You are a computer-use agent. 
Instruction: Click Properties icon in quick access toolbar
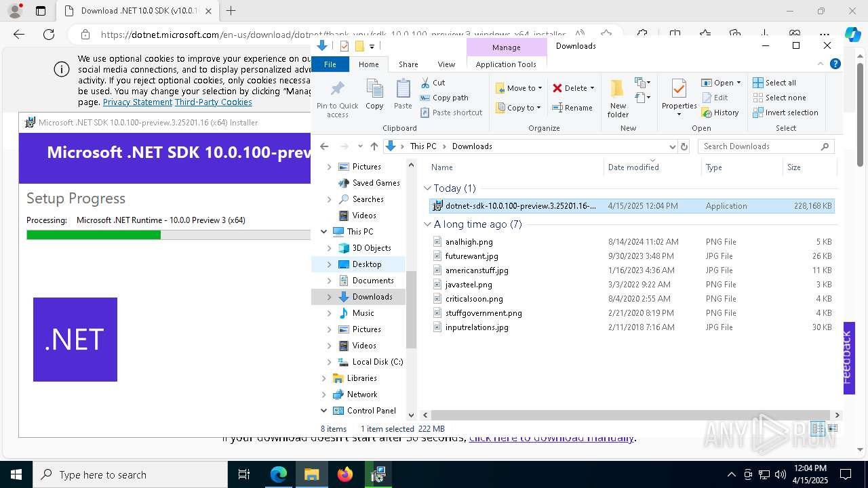[344, 46]
